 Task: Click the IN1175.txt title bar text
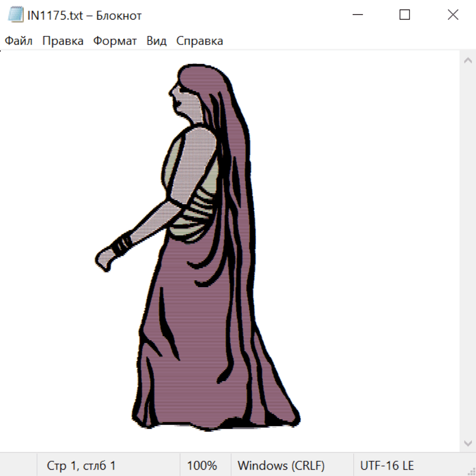point(84,15)
